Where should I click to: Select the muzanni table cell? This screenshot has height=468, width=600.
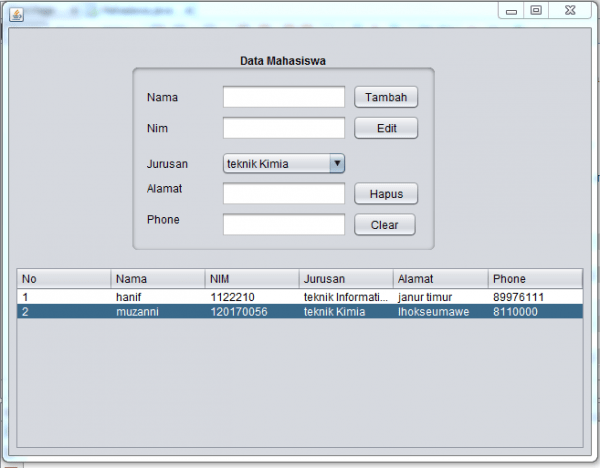[x=158, y=311]
